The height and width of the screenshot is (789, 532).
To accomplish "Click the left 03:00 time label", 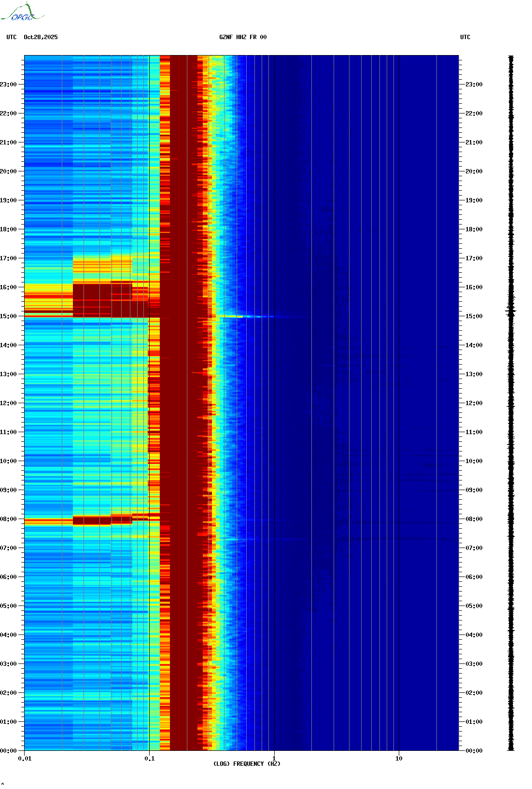I will pyautogui.click(x=8, y=664).
